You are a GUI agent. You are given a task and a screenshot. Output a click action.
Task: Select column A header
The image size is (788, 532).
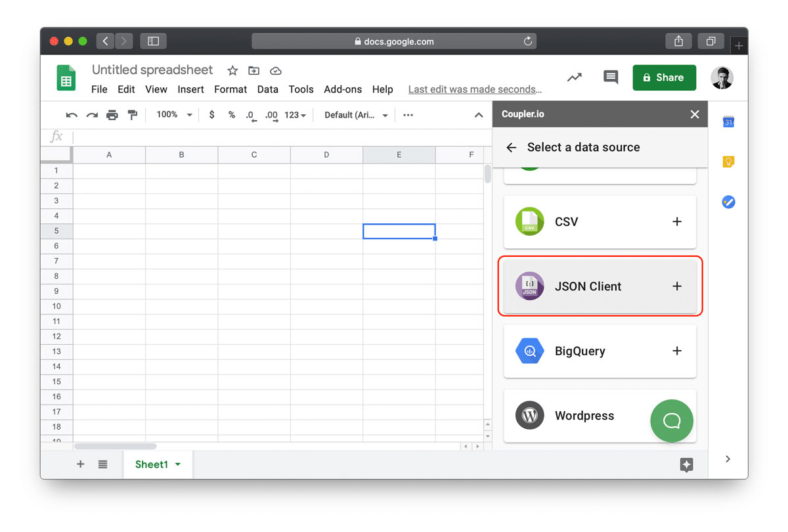(x=109, y=155)
